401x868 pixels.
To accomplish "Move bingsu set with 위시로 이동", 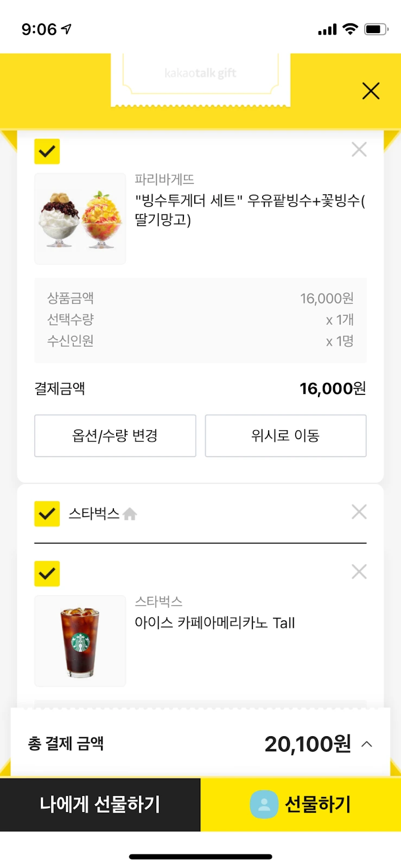I will [285, 436].
